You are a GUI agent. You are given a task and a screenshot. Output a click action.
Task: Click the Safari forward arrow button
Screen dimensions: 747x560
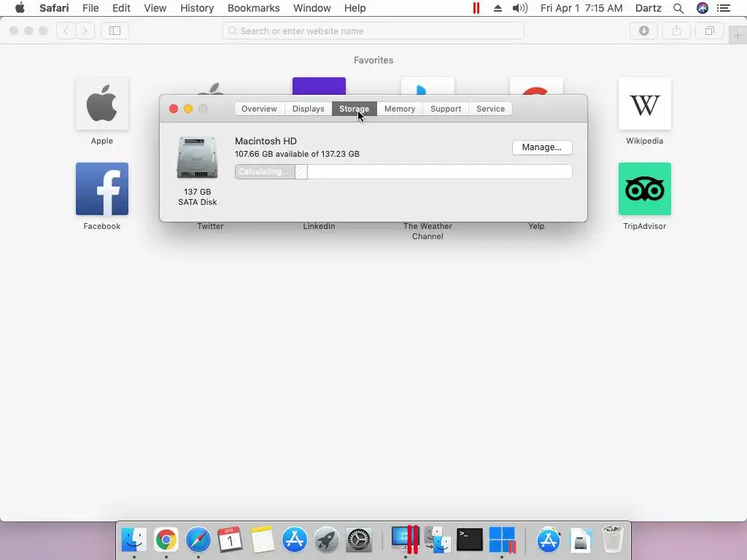(x=85, y=31)
